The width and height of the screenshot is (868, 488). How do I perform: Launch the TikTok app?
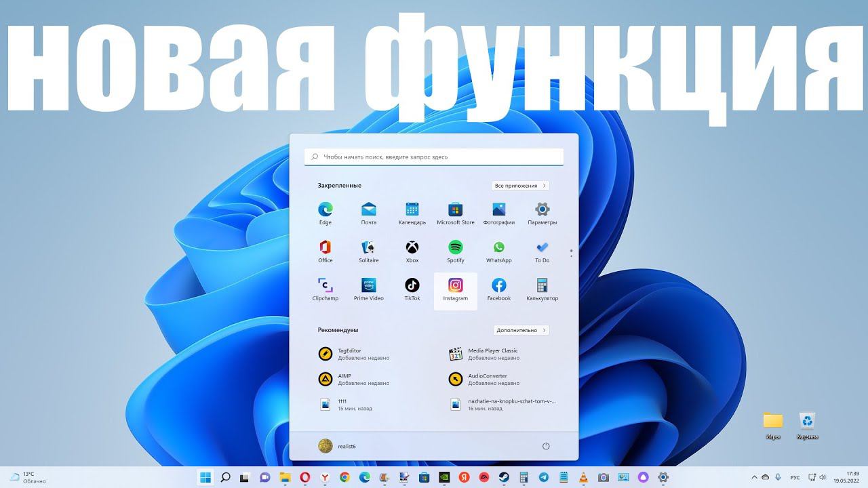[412, 289]
